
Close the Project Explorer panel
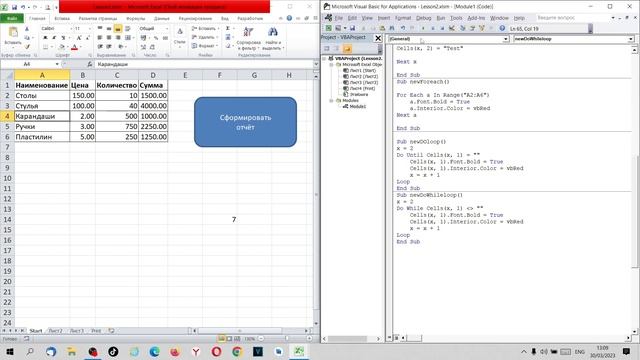(378, 38)
